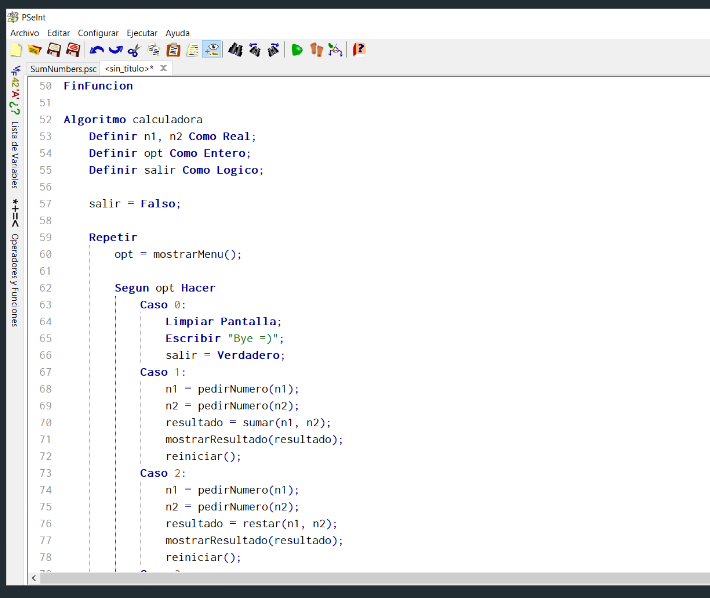This screenshot has height=598, width=710.
Task: Click the Undo arrow icon
Action: [96, 49]
